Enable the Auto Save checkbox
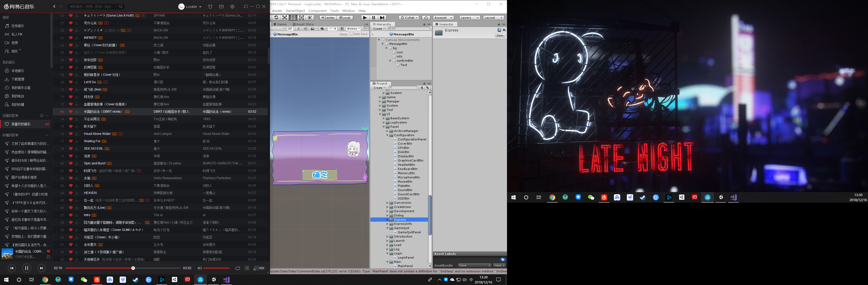The height and width of the screenshot is (285, 868). click(351, 34)
